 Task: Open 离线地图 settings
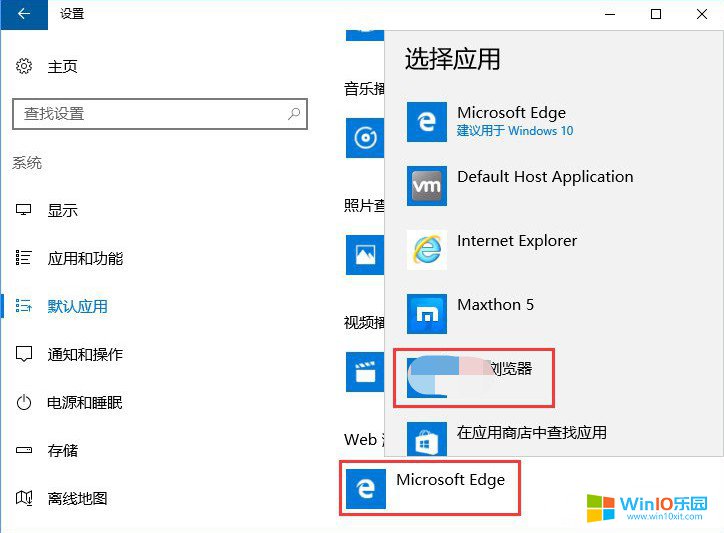(x=77, y=498)
